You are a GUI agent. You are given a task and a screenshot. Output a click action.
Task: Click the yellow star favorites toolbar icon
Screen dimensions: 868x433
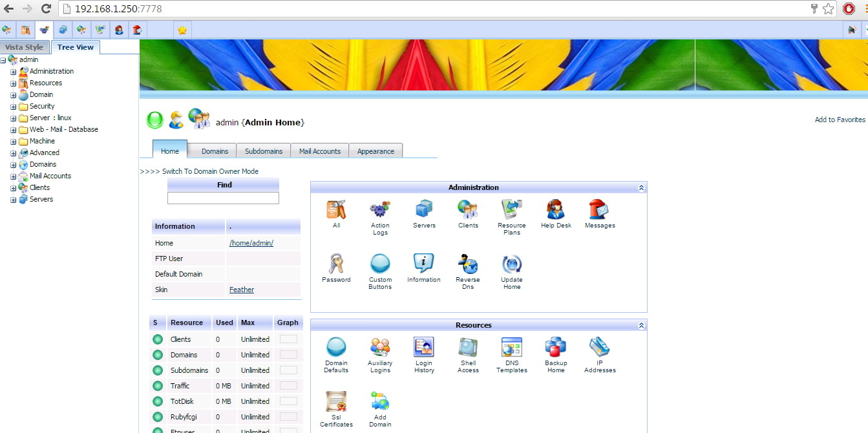tap(182, 30)
